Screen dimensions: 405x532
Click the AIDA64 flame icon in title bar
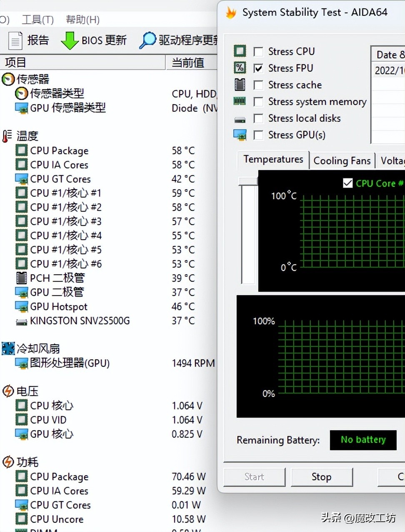point(231,13)
